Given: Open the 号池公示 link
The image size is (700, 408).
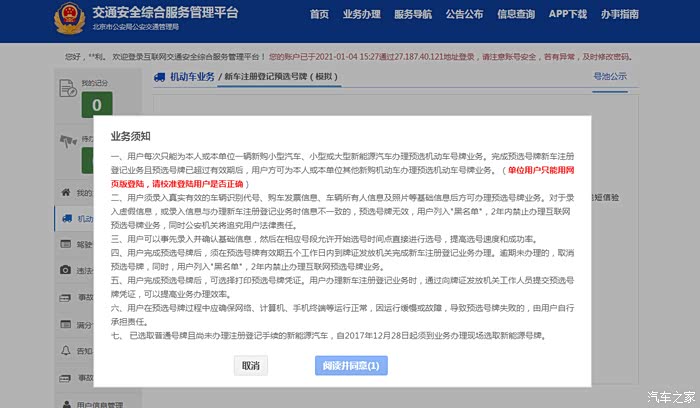Looking at the screenshot, I should click(610, 76).
